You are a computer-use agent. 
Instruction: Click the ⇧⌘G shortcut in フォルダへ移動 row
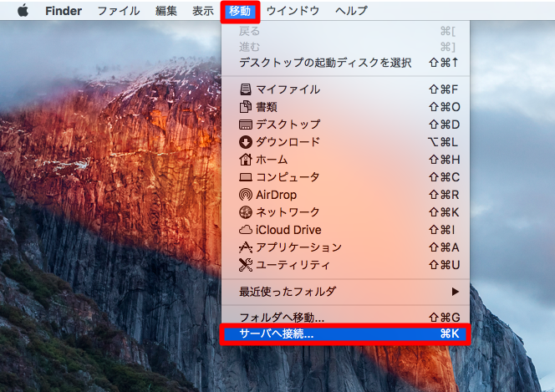click(444, 318)
